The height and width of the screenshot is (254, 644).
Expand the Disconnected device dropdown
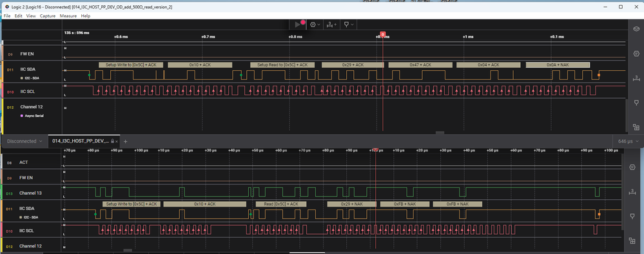click(x=24, y=141)
